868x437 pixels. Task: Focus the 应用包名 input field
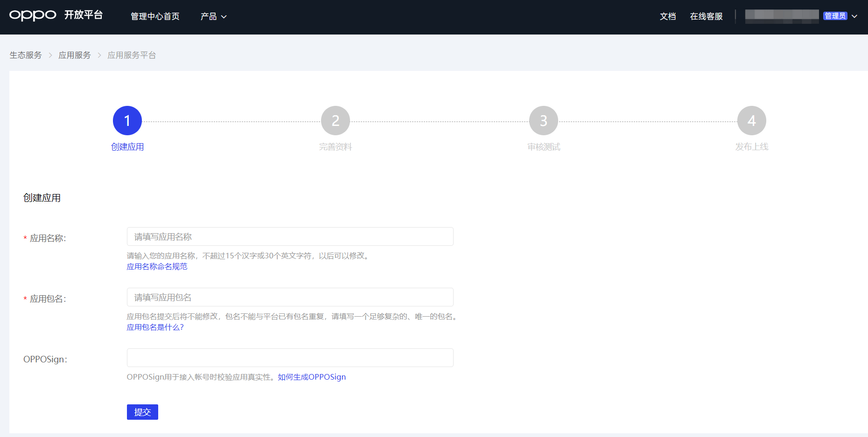click(x=290, y=297)
